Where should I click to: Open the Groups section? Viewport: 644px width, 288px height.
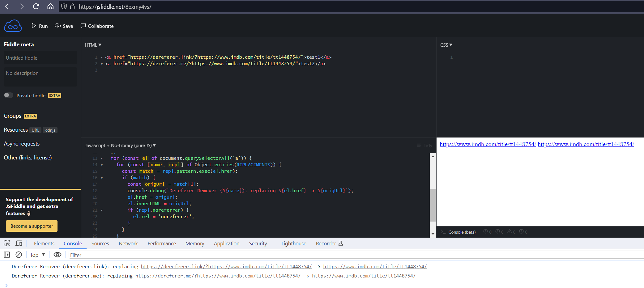(13, 116)
